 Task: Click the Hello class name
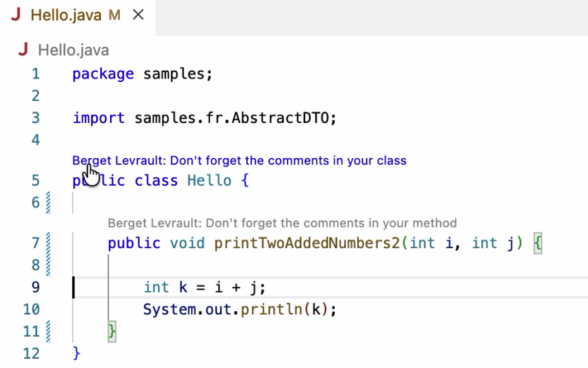point(209,180)
